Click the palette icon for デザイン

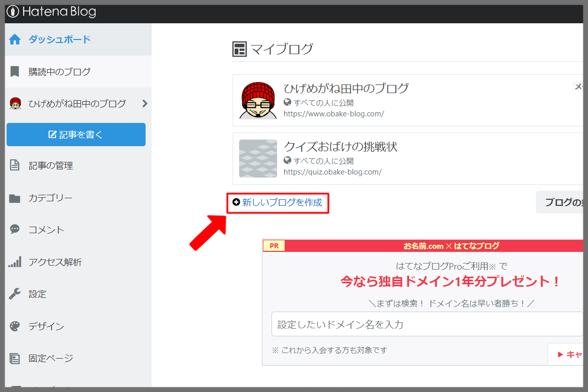tap(15, 326)
